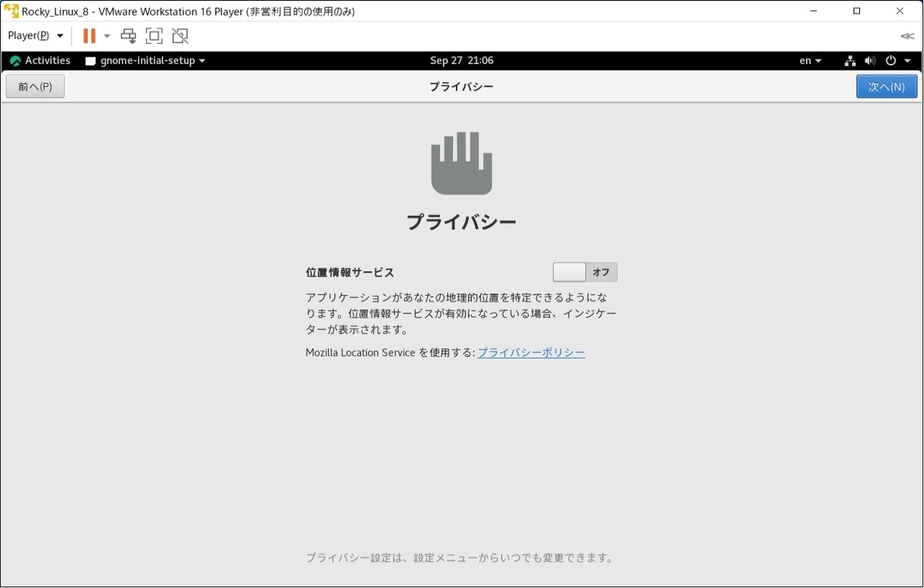The width and height of the screenshot is (924, 588).
Task: Open the network settings icon in top bar
Action: [849, 60]
